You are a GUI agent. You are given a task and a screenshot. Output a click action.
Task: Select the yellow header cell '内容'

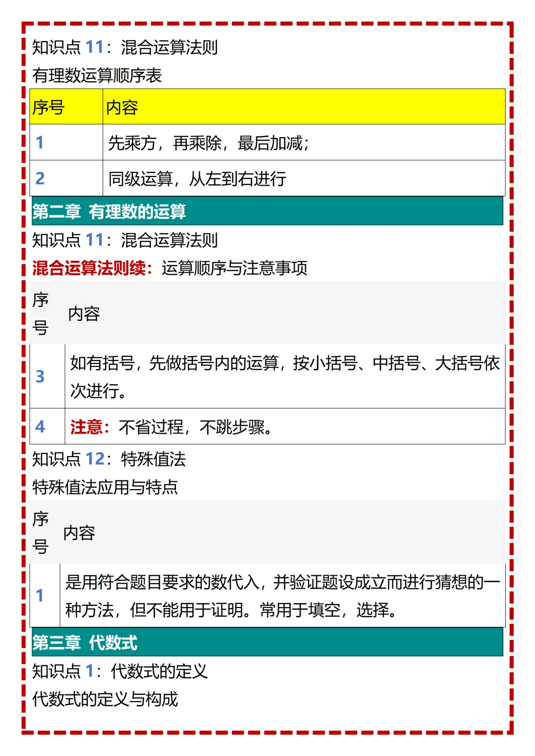pos(304,107)
